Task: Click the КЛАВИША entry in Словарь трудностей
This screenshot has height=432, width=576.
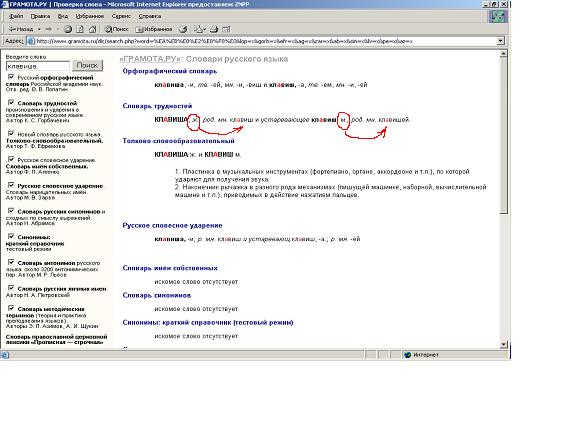Action: click(x=171, y=120)
